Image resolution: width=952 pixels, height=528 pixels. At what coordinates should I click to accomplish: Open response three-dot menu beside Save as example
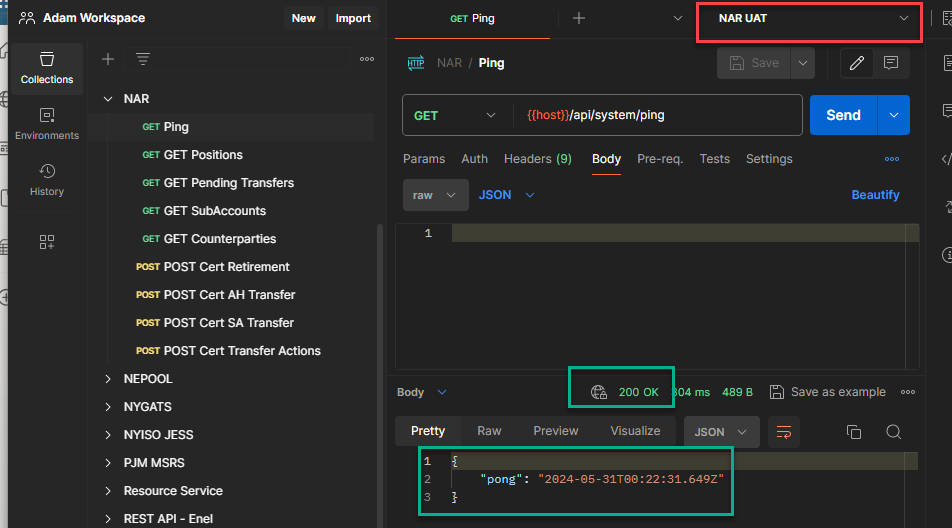pyautogui.click(x=908, y=392)
